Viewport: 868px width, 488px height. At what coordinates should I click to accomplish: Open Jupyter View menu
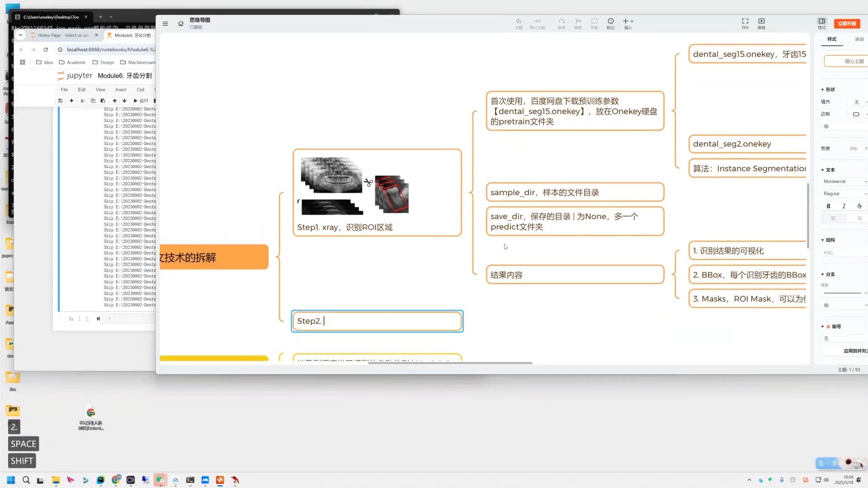100,90
